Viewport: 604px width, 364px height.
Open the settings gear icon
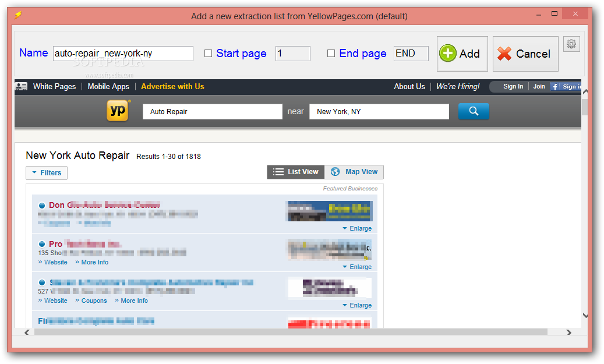[571, 44]
